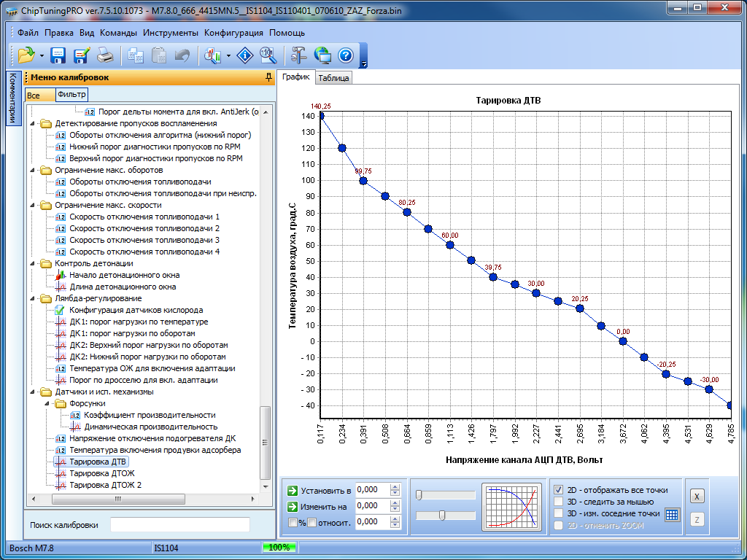Enable '3D - следить за мышью' checkbox
This screenshot has width=747, height=560.
[559, 502]
